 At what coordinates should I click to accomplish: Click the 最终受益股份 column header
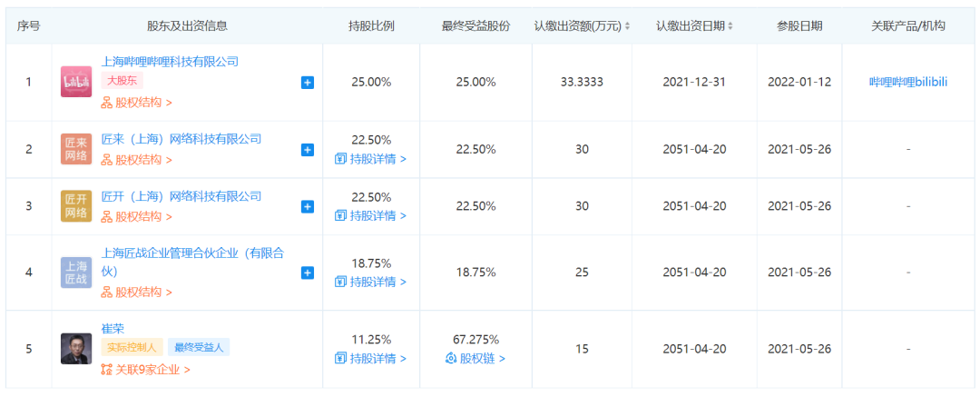(x=475, y=26)
